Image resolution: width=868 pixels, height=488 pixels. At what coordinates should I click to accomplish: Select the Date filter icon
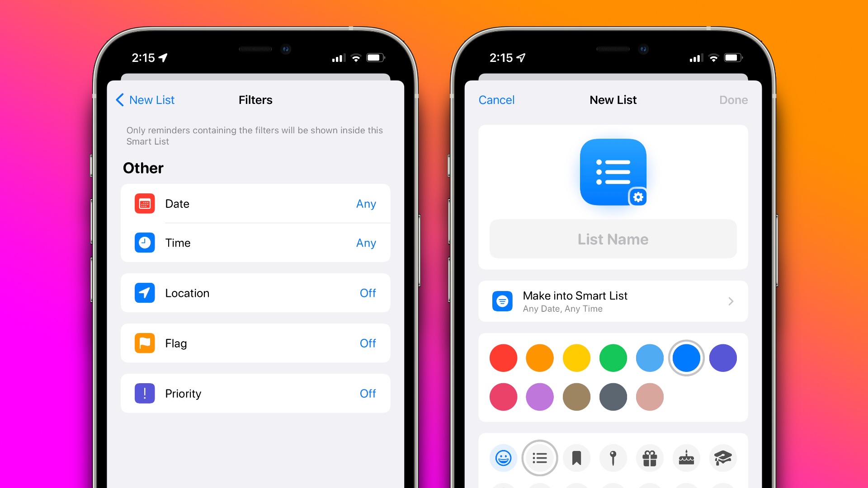[145, 203]
